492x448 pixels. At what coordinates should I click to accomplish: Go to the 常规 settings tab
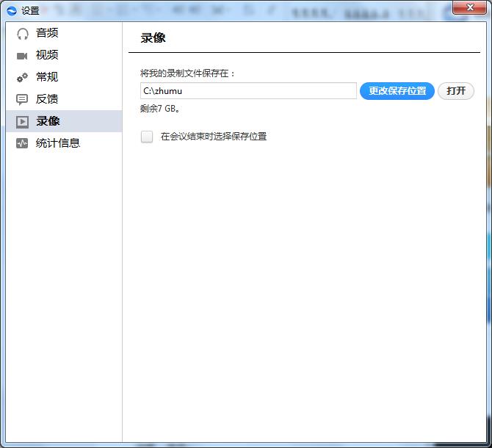point(47,77)
